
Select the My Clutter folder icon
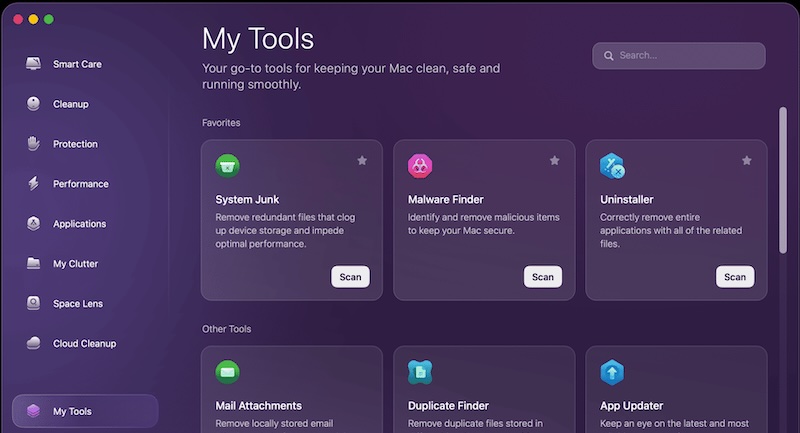tap(33, 263)
